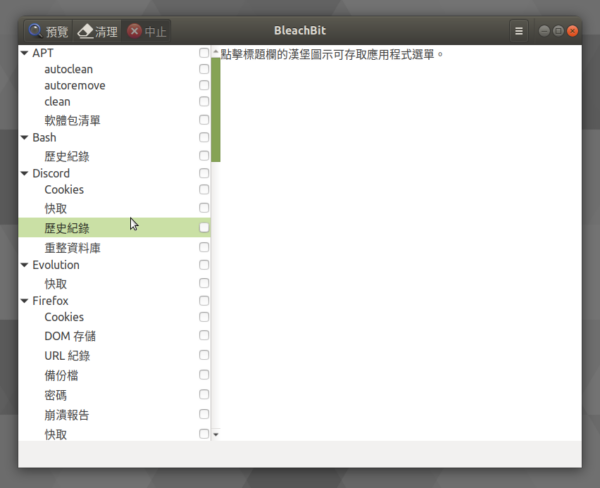600x488 pixels.
Task: Select the URL 紀錄 row
Action: coord(114,356)
